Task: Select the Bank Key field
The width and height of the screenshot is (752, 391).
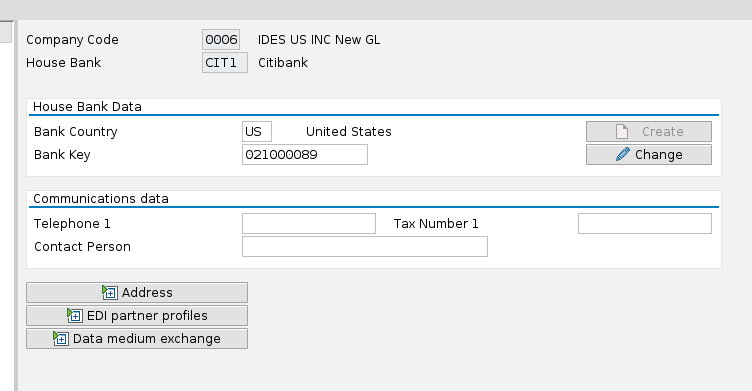Action: (x=305, y=154)
